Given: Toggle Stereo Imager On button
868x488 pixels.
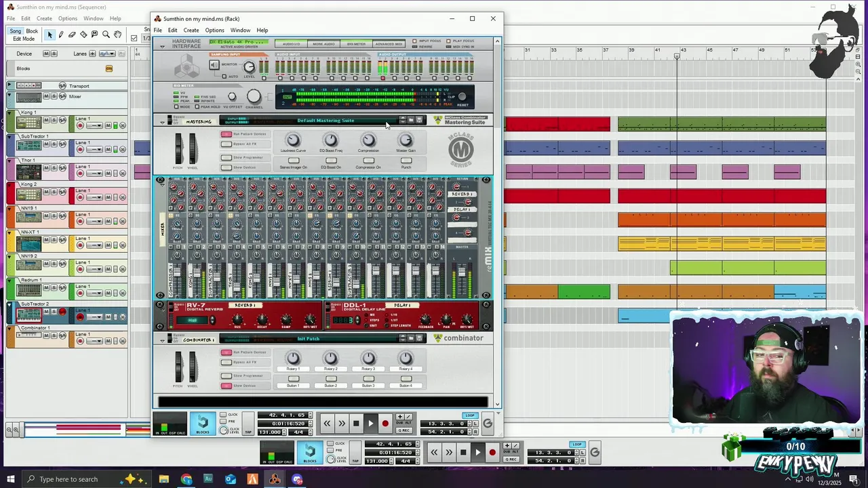Looking at the screenshot, I should (294, 161).
